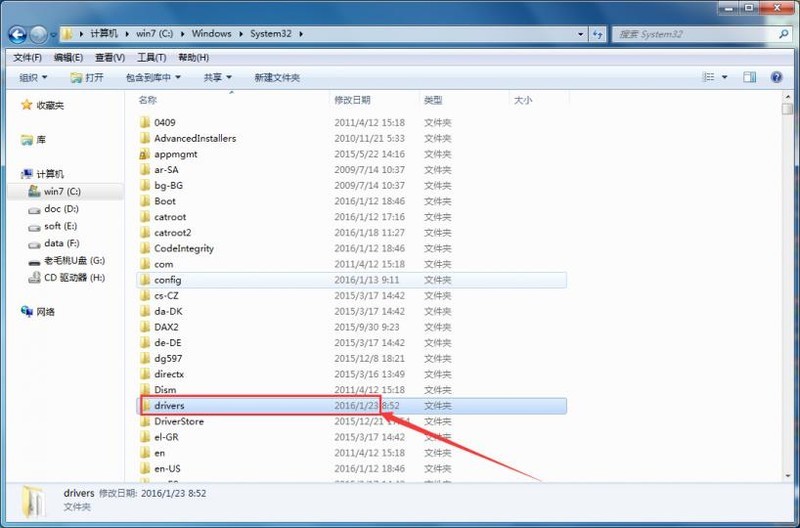Click System32 in the address breadcrumb
800x528 pixels.
(270, 34)
